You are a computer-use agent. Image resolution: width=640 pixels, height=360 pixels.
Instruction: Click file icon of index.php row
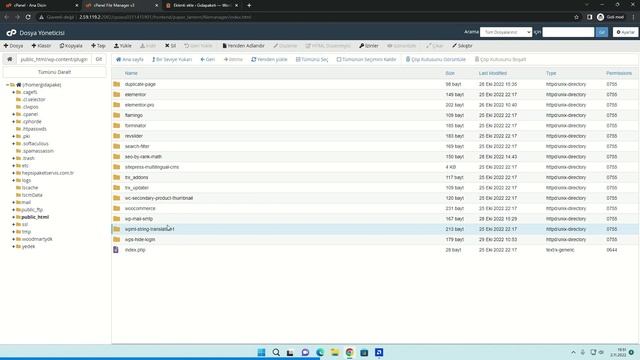point(116,250)
